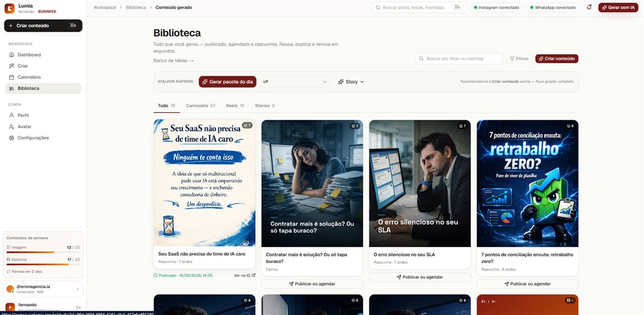Viewport: 644px width, 315px height.
Task: Open Configurações in the sidebar
Action: (43, 138)
